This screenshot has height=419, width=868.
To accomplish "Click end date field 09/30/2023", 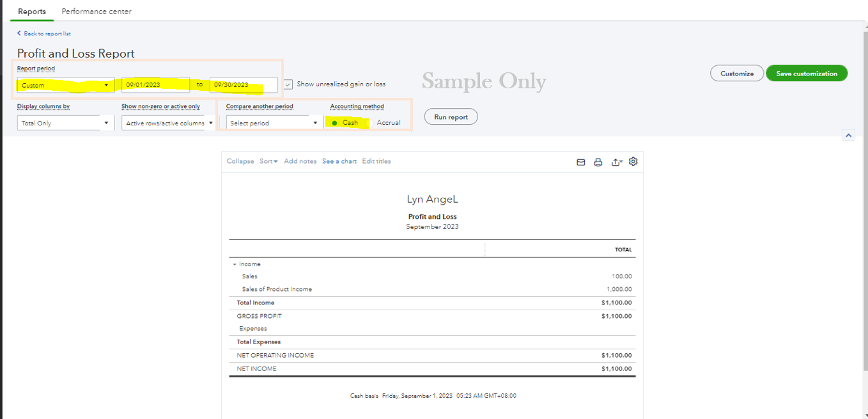I will pos(244,85).
